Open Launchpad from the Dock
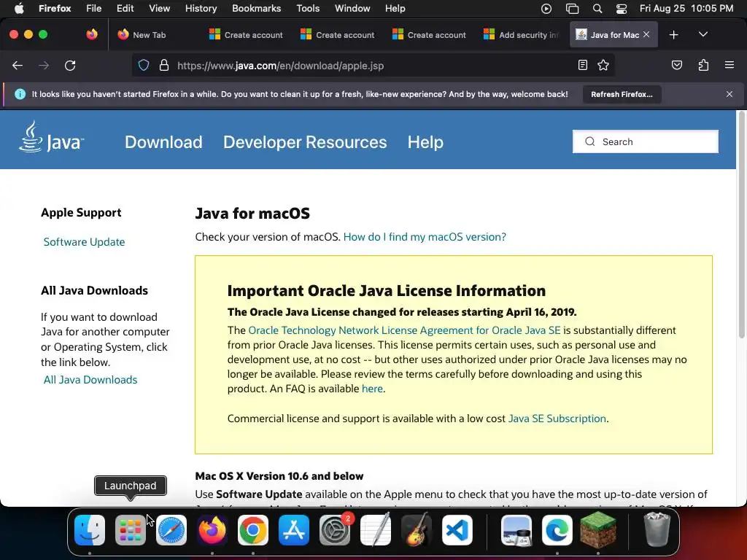Image resolution: width=747 pixels, height=560 pixels. click(131, 530)
